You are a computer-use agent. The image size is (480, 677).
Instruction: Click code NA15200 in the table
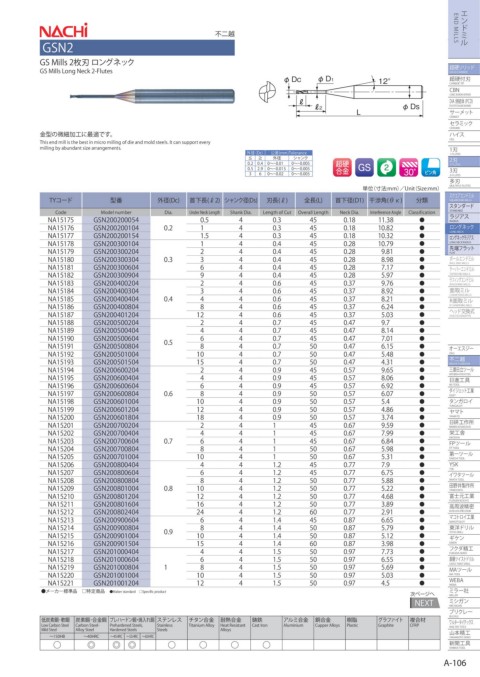tap(60, 418)
